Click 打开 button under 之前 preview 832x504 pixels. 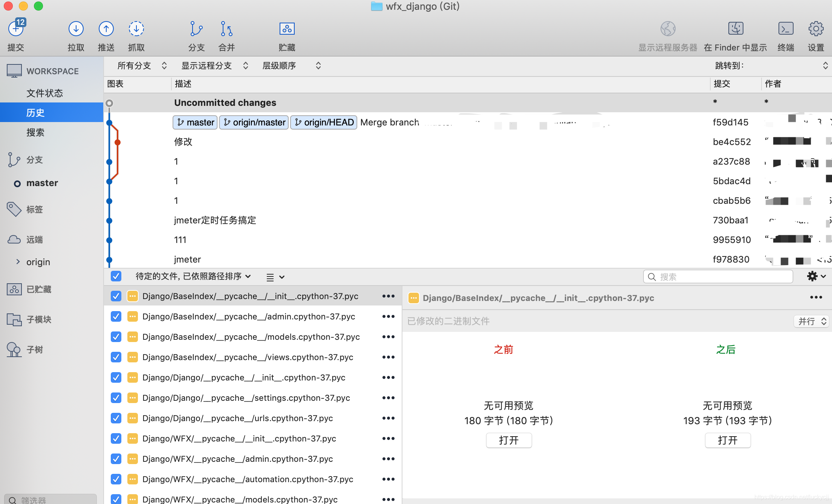509,440
